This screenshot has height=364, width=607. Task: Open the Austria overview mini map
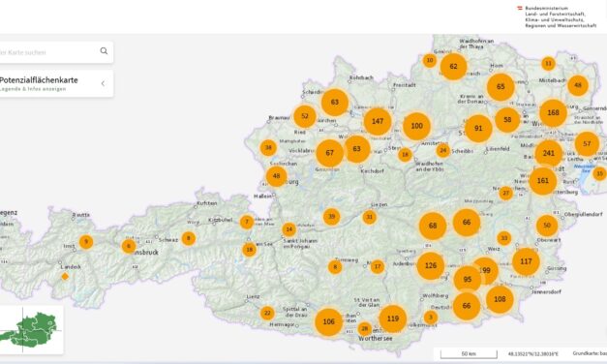point(31,329)
